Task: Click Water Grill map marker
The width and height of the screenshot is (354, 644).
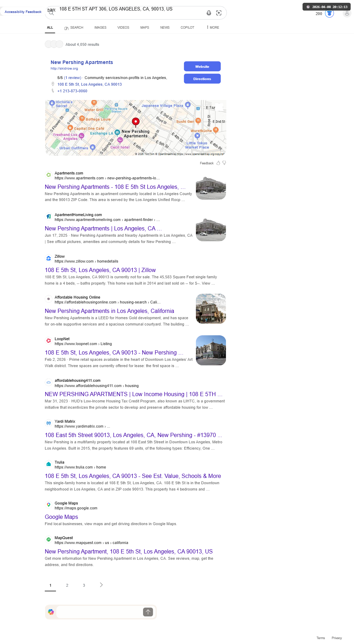Action: point(94,103)
